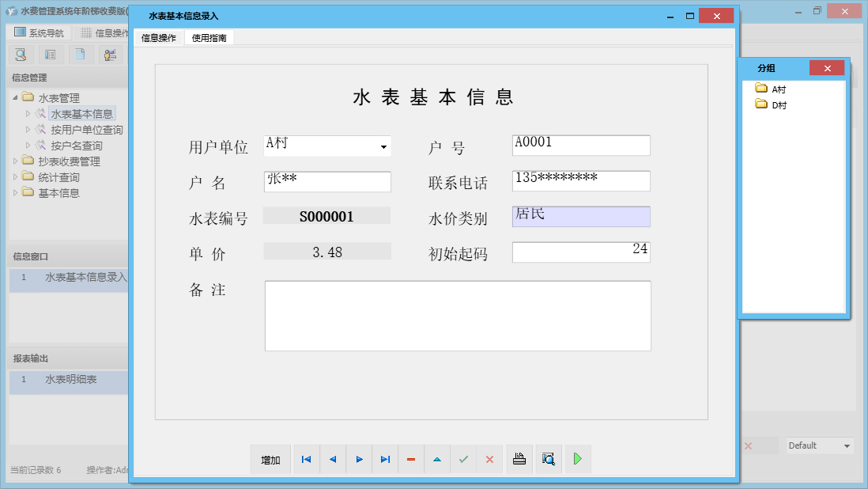Open the report list toolbar icon
The image size is (868, 489).
pos(49,54)
